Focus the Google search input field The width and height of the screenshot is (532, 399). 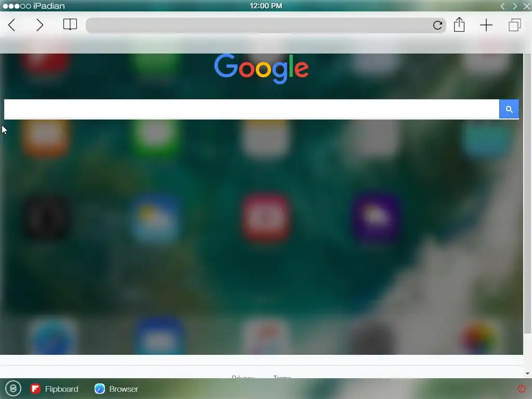[x=251, y=109]
